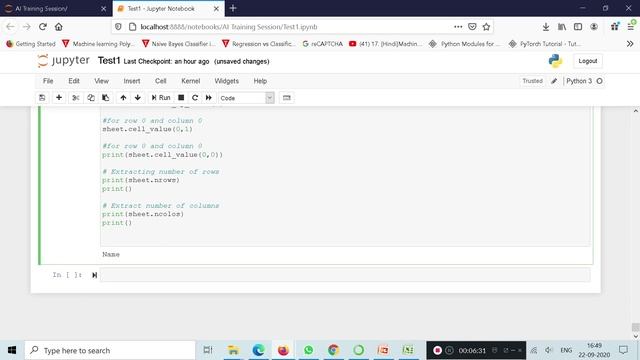Open the Widgets menu
The width and height of the screenshot is (640, 360).
(227, 81)
